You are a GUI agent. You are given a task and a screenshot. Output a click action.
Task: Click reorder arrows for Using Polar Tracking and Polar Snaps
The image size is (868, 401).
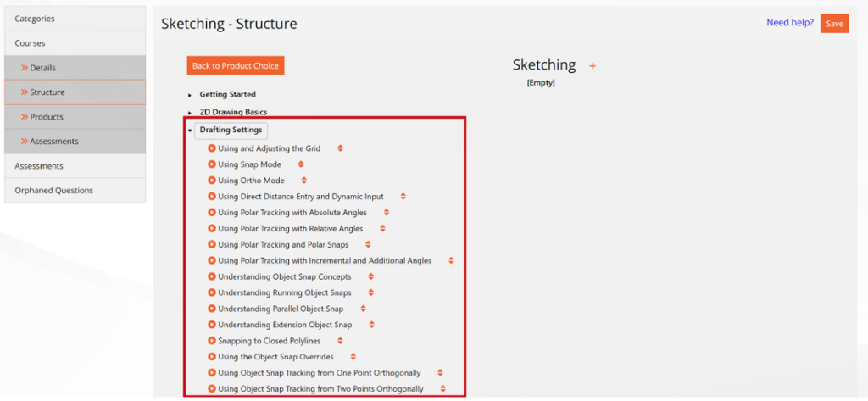pos(368,245)
